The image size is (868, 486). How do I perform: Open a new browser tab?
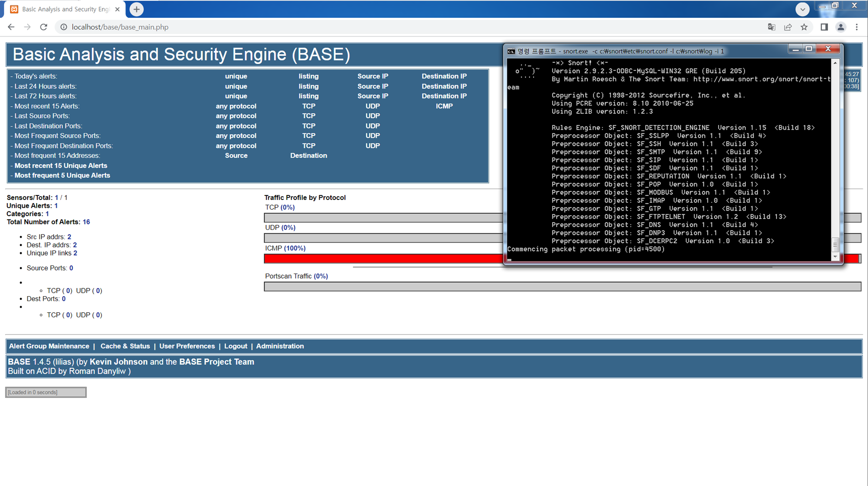(136, 9)
